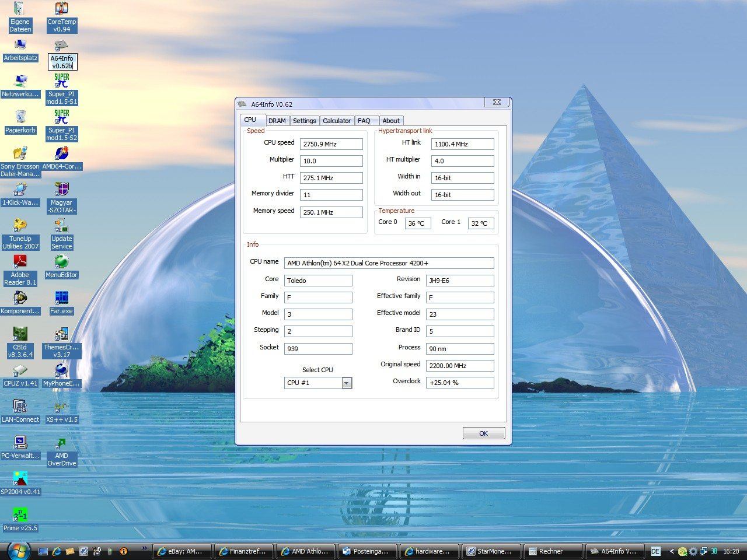Open the Calculator tab
Image resolution: width=747 pixels, height=560 pixels.
click(337, 121)
